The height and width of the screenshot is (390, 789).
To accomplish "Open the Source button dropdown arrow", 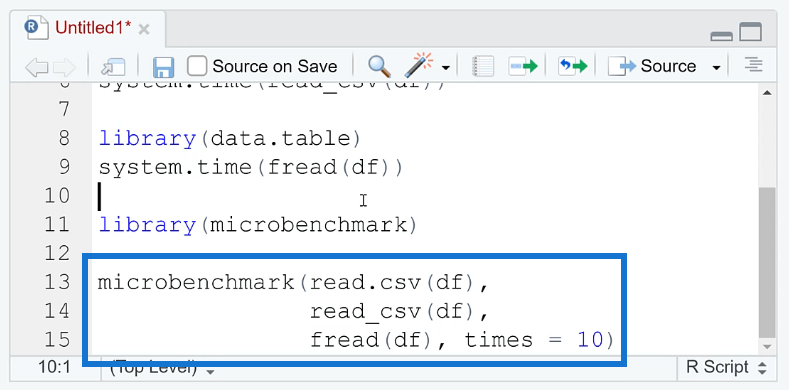I will click(717, 68).
